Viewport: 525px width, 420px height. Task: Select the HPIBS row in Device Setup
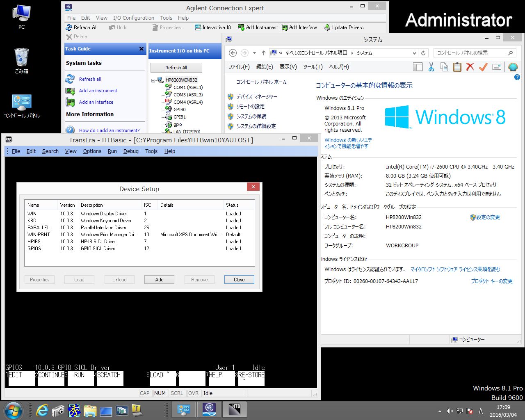(139, 242)
